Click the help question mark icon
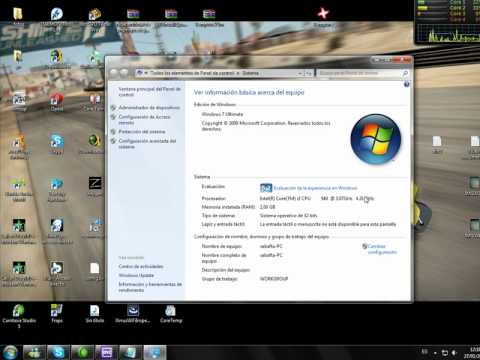Screen dimensions: 480x360 coord(407,84)
